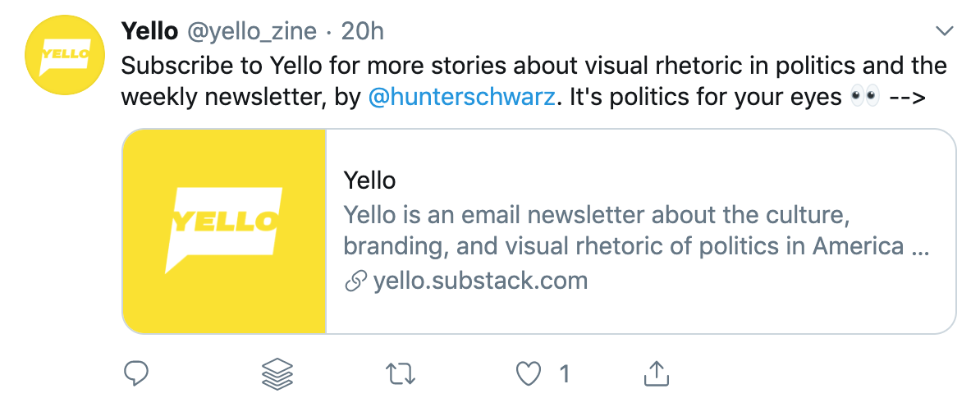980x407 pixels.
Task: Click the stacked layers icon below tweet
Action: click(277, 374)
